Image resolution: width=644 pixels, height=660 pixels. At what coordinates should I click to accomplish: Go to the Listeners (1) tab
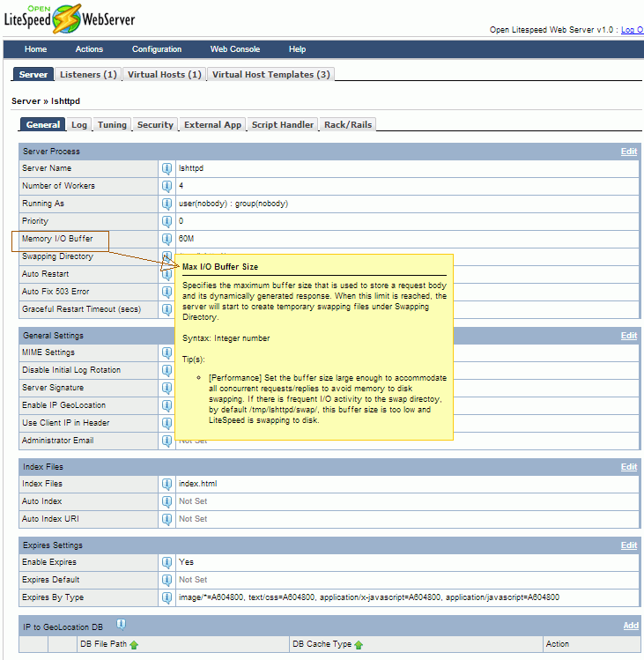click(88, 75)
